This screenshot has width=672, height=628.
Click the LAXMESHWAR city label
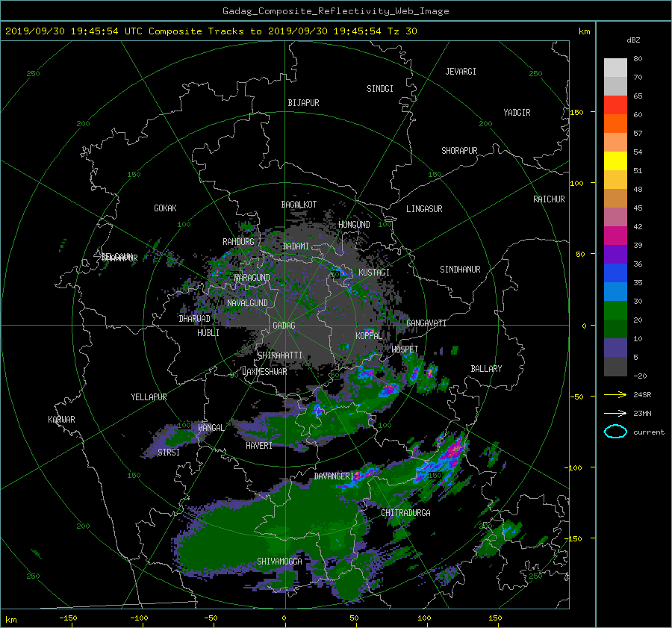tap(264, 372)
